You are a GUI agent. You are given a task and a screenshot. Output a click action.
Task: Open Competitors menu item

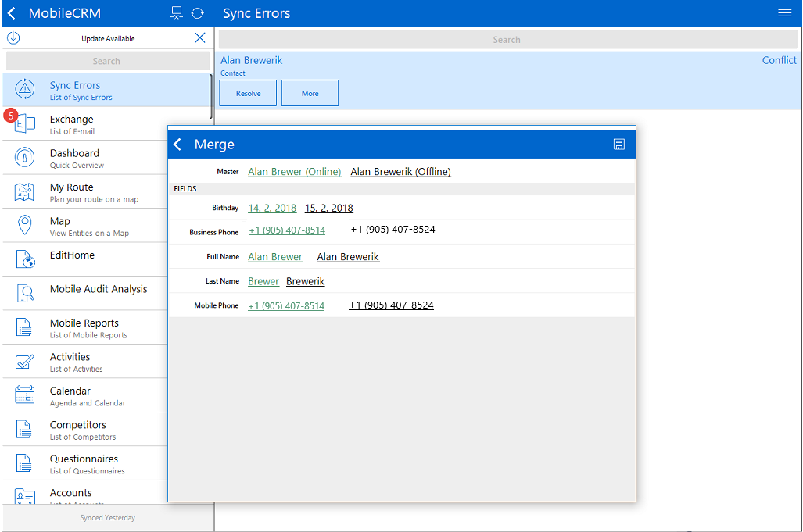point(85,429)
